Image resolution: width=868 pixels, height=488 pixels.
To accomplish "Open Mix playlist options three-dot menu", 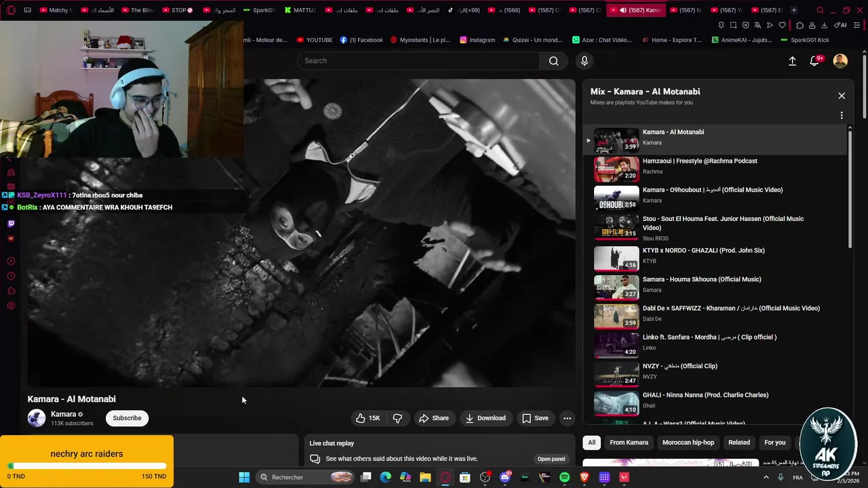I will click(x=842, y=115).
